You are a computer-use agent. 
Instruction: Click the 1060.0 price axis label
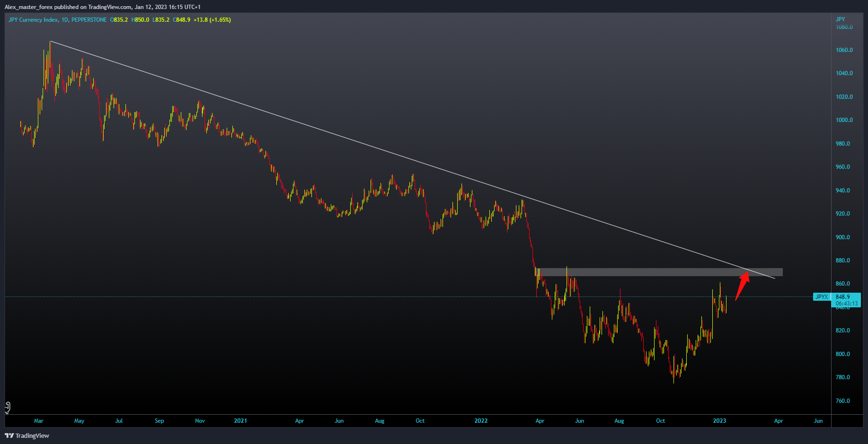pyautogui.click(x=844, y=50)
